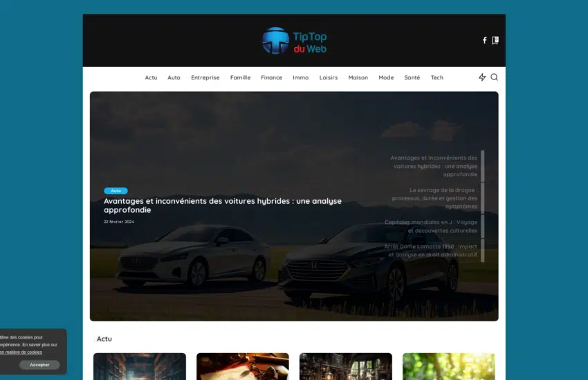
Task: Open the lantern workshop article thumbnail
Action: click(346, 366)
